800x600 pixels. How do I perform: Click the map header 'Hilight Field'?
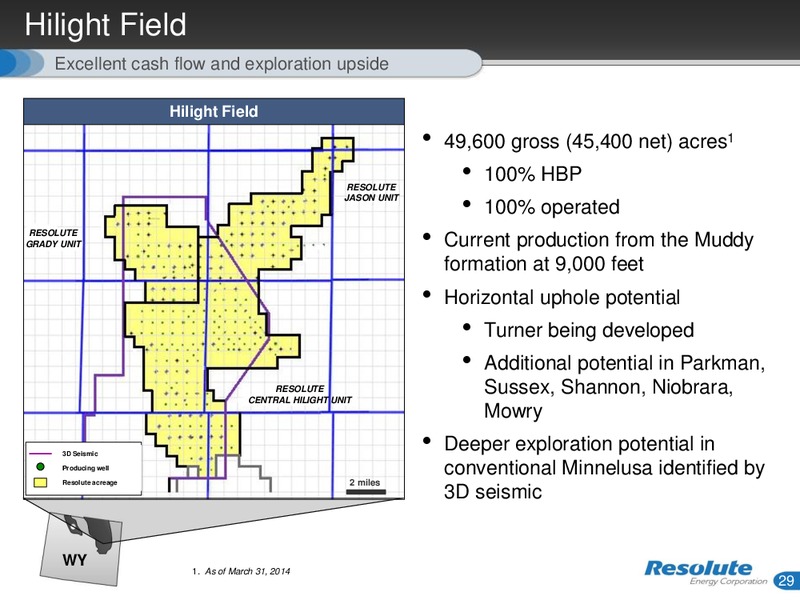pyautogui.click(x=214, y=111)
